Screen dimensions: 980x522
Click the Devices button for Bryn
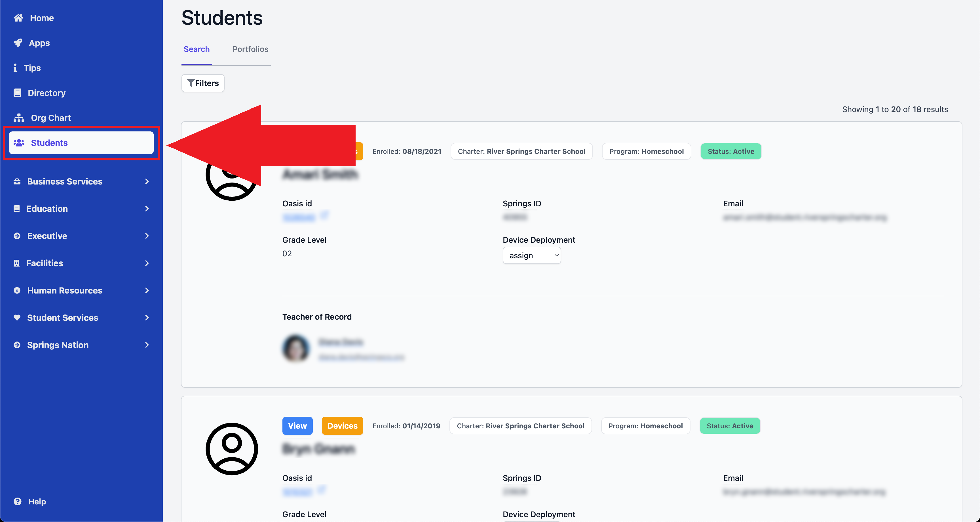pyautogui.click(x=342, y=426)
